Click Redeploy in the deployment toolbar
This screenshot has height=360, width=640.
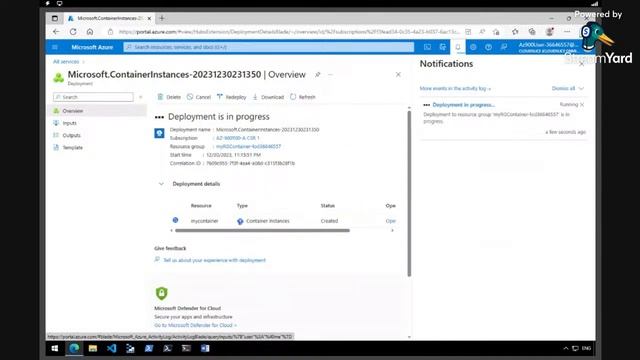231,97
